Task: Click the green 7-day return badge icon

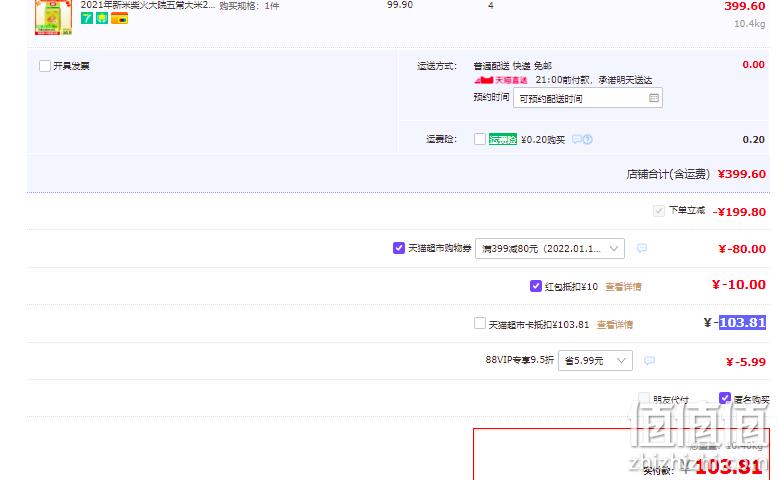Action: pyautogui.click(x=87, y=18)
